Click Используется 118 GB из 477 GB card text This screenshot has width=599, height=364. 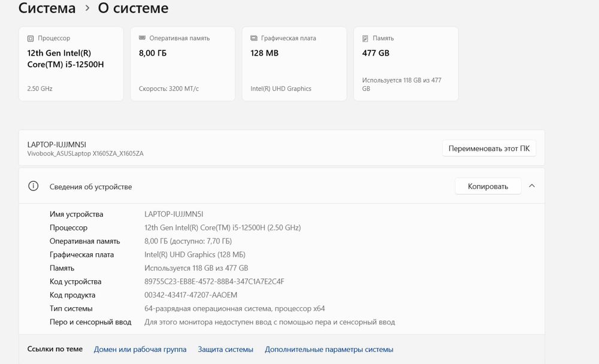(x=401, y=84)
